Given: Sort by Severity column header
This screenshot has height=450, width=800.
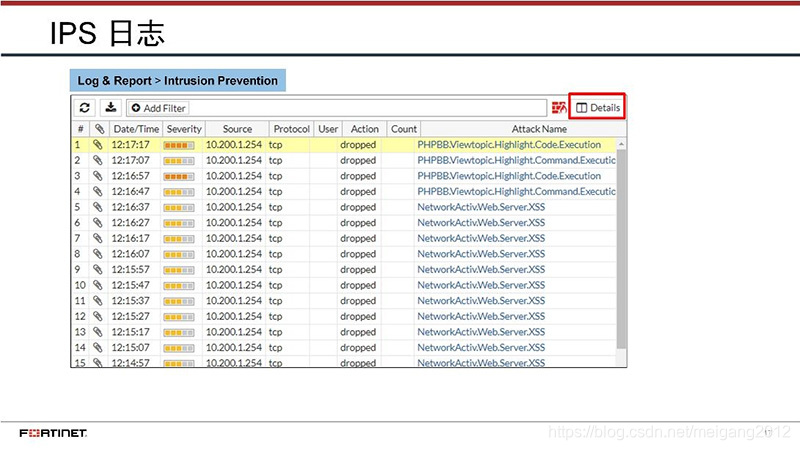Looking at the screenshot, I should pyautogui.click(x=184, y=129).
